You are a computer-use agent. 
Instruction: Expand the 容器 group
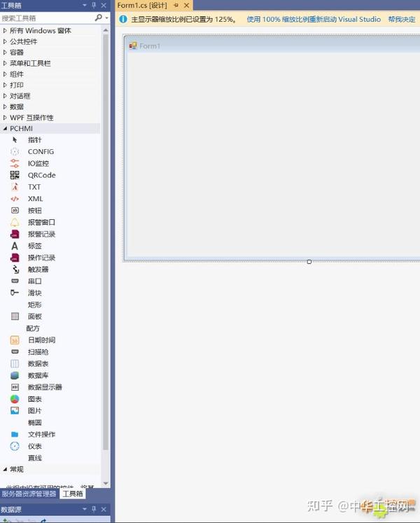(x=5, y=53)
